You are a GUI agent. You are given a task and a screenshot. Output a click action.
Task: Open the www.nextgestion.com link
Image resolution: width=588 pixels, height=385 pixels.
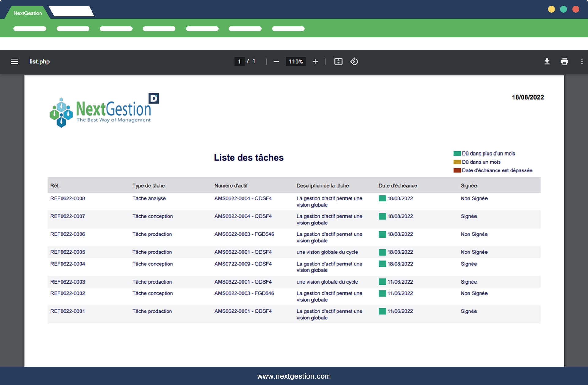click(294, 376)
